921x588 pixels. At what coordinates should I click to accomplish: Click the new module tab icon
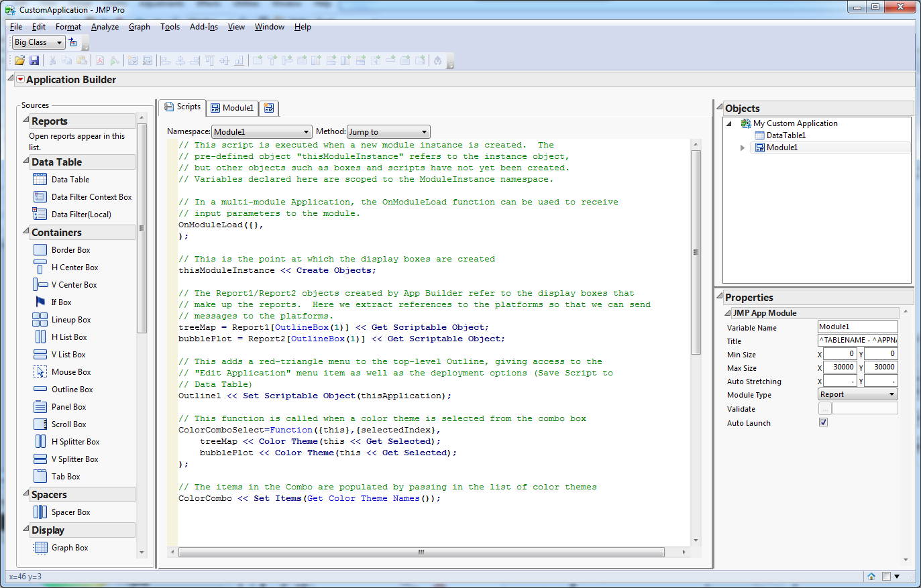pyautogui.click(x=269, y=108)
